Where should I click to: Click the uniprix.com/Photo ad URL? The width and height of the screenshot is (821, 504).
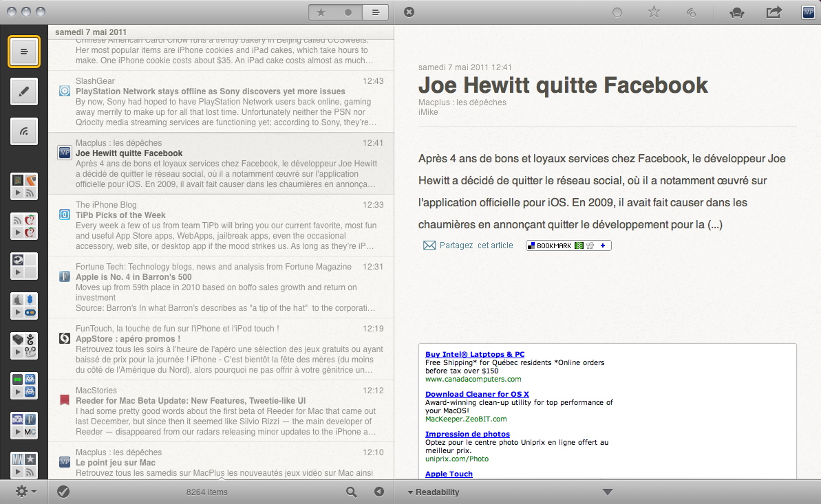457,459
